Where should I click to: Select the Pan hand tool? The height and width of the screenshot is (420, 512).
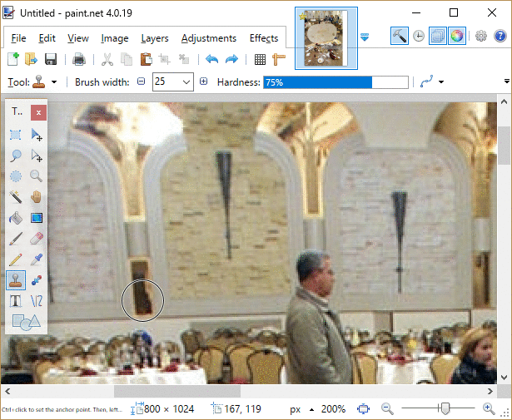point(37,197)
